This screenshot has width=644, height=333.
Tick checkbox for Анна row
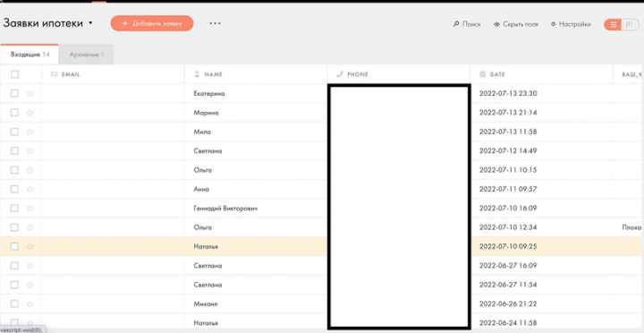pos(14,189)
